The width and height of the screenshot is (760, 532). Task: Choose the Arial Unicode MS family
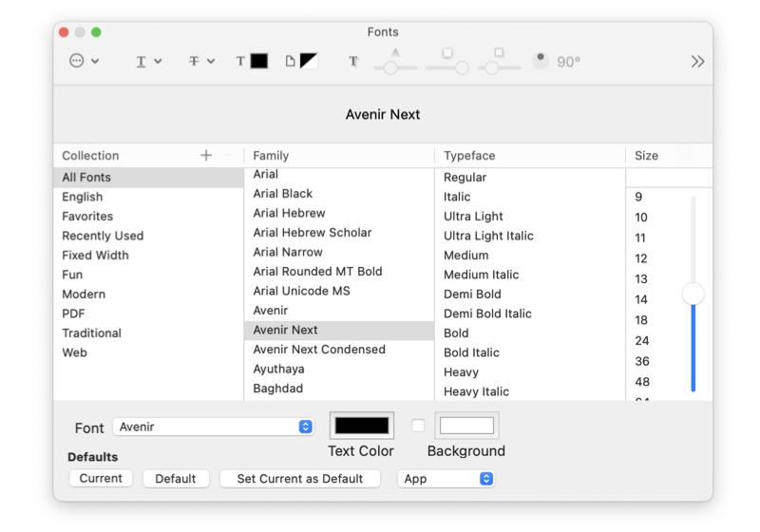tap(339, 291)
